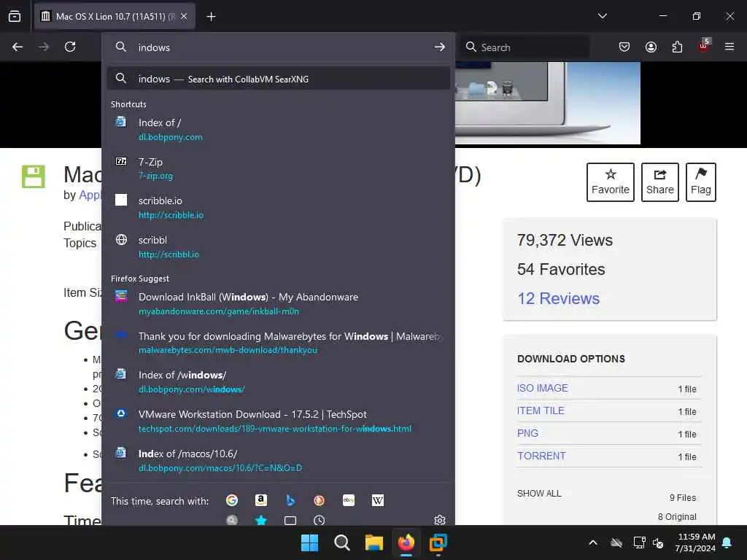Open the Pocket save icon

(x=624, y=47)
